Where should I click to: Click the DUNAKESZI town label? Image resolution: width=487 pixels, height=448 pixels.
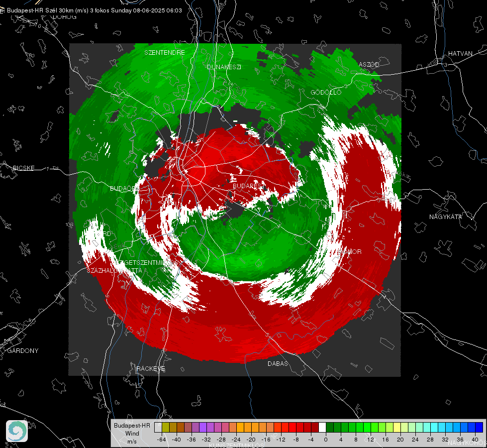point(224,67)
